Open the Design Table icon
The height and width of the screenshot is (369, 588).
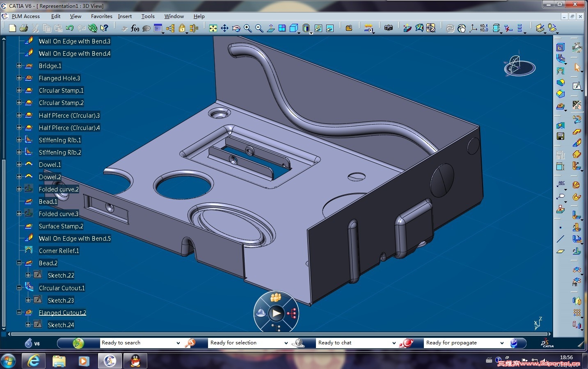[x=158, y=28]
